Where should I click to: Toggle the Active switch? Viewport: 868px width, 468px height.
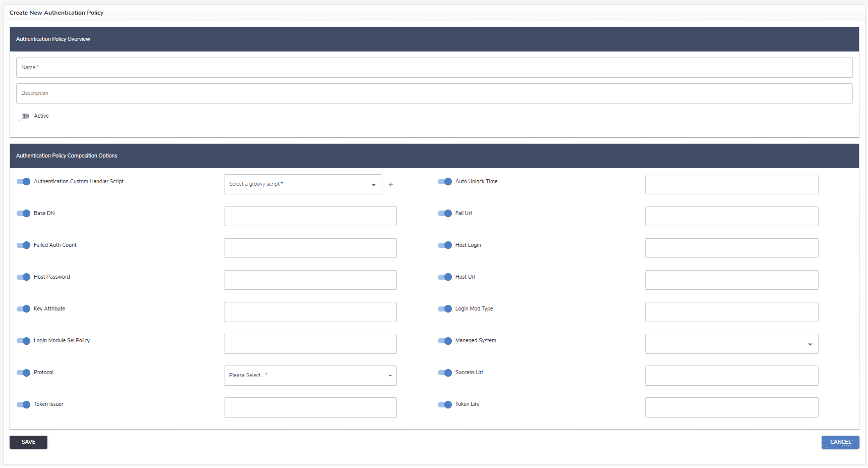pos(23,116)
